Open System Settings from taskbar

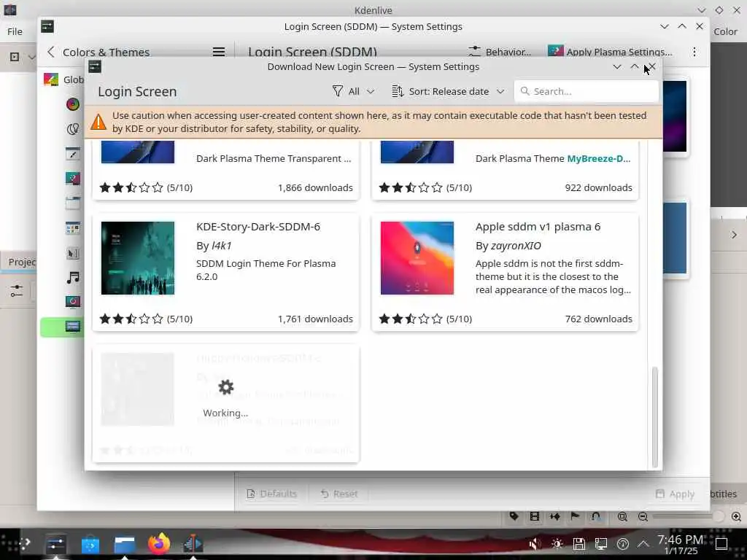point(55,544)
